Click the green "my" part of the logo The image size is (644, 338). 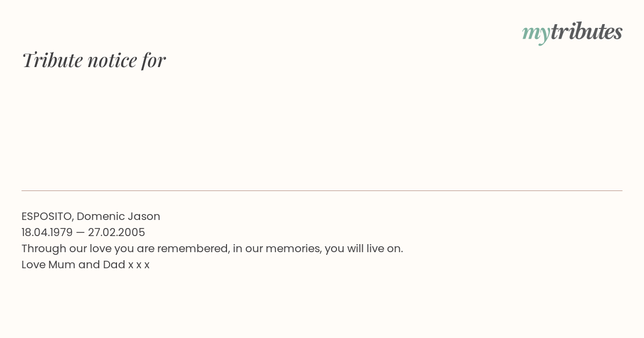click(x=536, y=35)
